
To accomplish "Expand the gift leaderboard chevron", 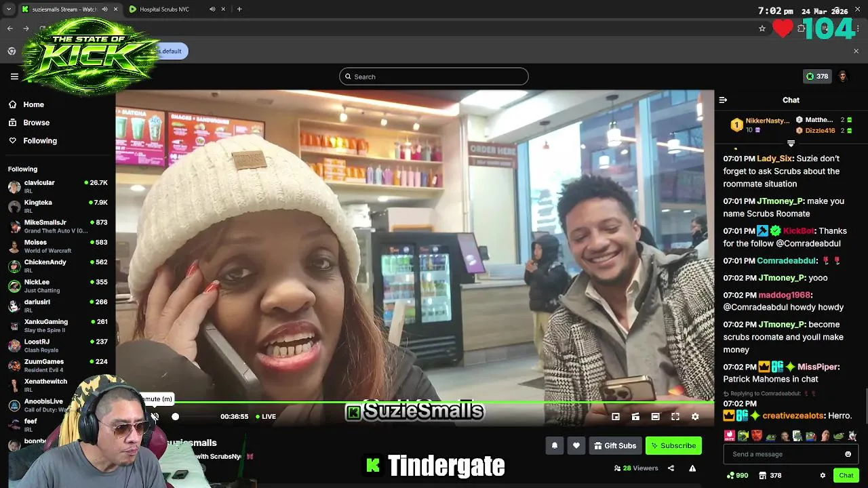I will click(791, 143).
